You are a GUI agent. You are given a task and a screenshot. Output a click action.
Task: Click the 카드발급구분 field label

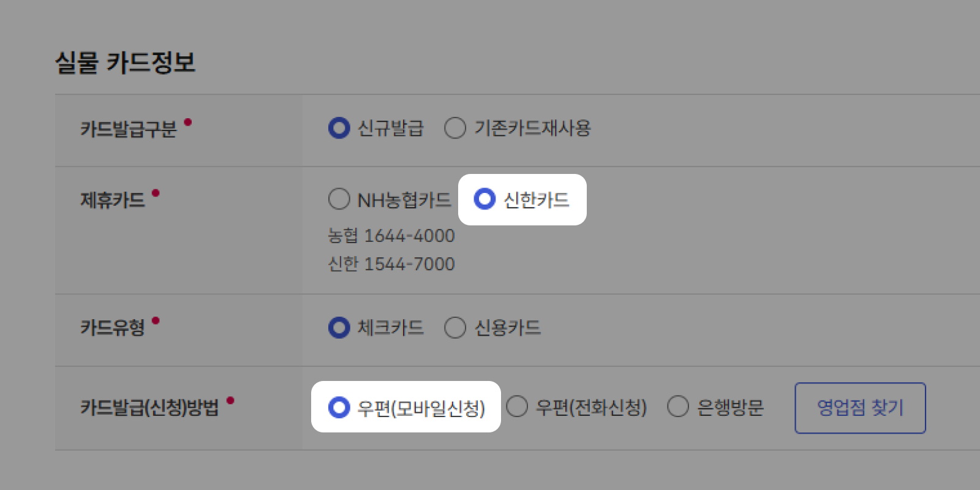[129, 129]
